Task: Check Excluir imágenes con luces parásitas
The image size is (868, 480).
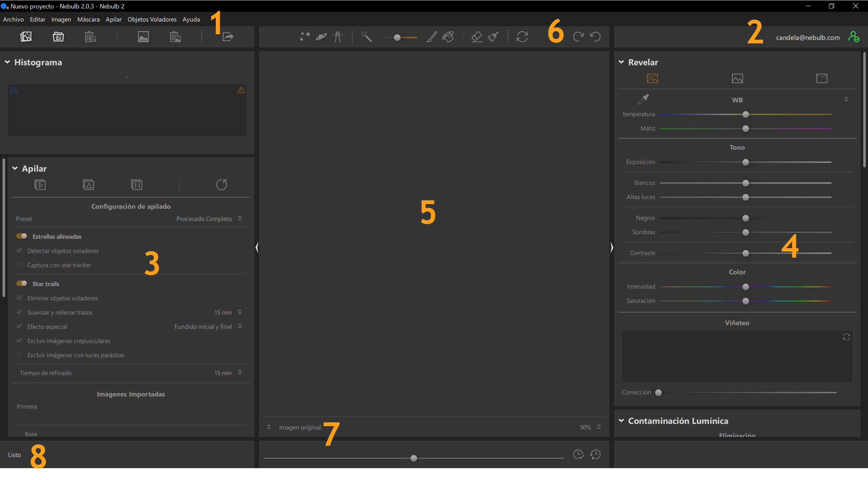Action: tap(19, 355)
